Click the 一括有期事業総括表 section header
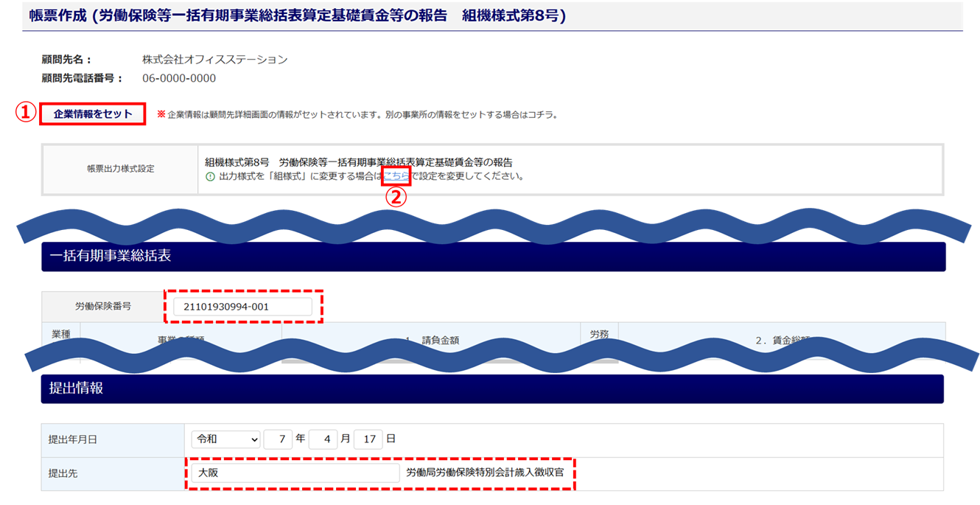Viewport: 980px width, 505px height. (493, 256)
